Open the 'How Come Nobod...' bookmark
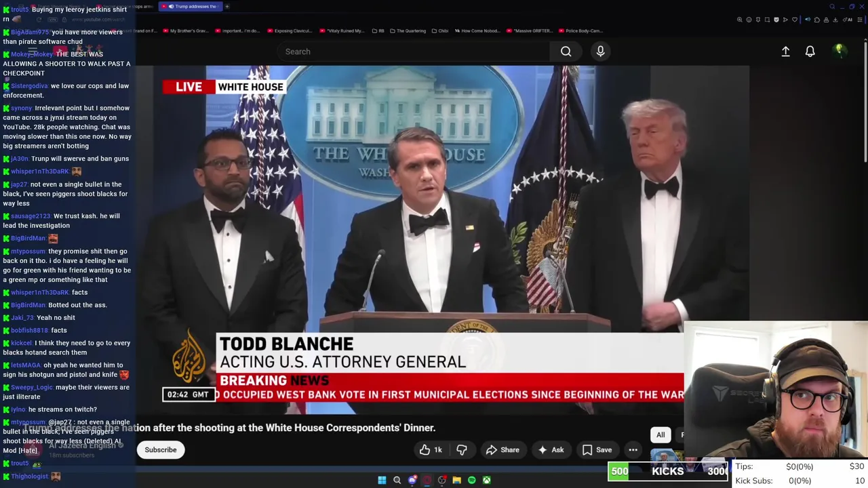The width and height of the screenshot is (868, 488). pos(478,30)
